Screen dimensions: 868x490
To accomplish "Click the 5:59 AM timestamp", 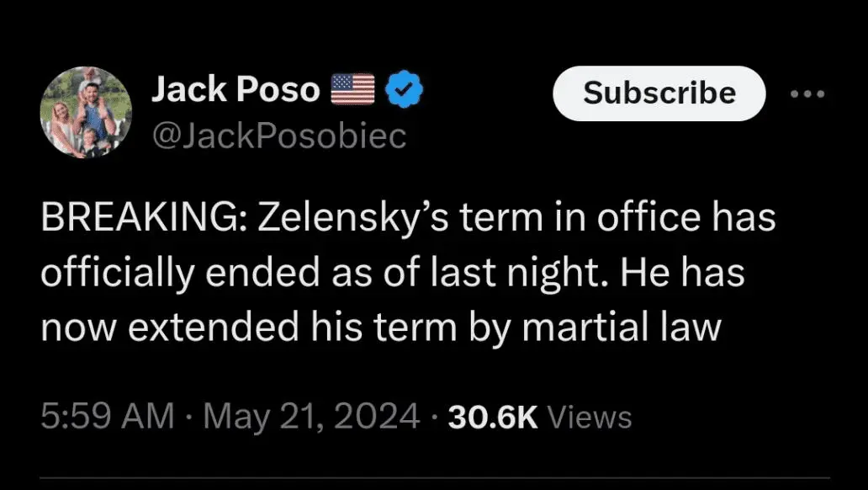I will pos(108,416).
